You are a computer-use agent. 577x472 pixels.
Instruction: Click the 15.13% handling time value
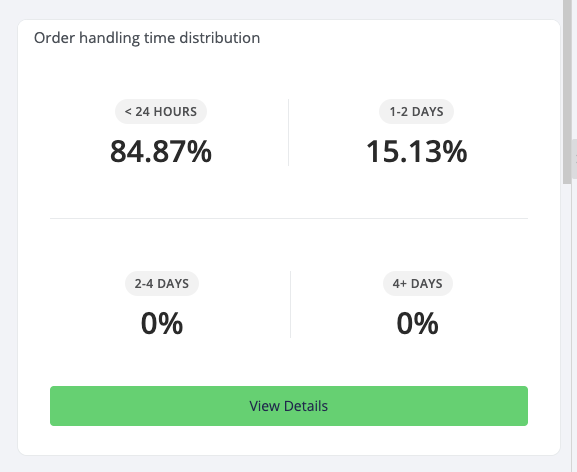click(x=417, y=151)
